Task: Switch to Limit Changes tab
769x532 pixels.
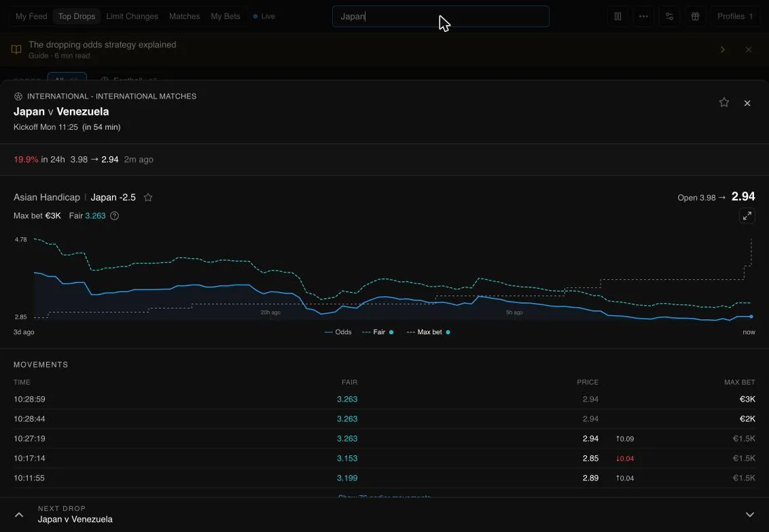Action: pyautogui.click(x=132, y=16)
